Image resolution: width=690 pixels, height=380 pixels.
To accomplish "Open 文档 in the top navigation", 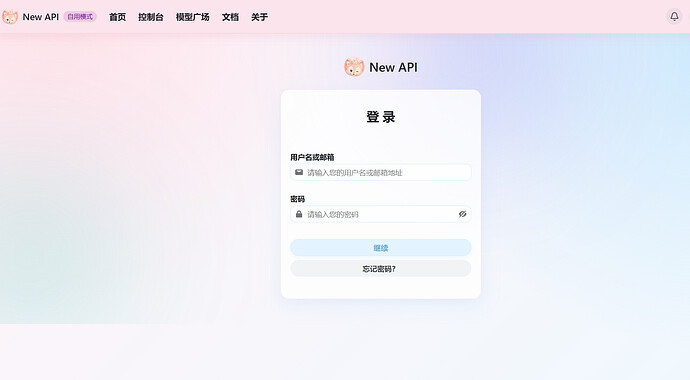I will click(x=230, y=17).
